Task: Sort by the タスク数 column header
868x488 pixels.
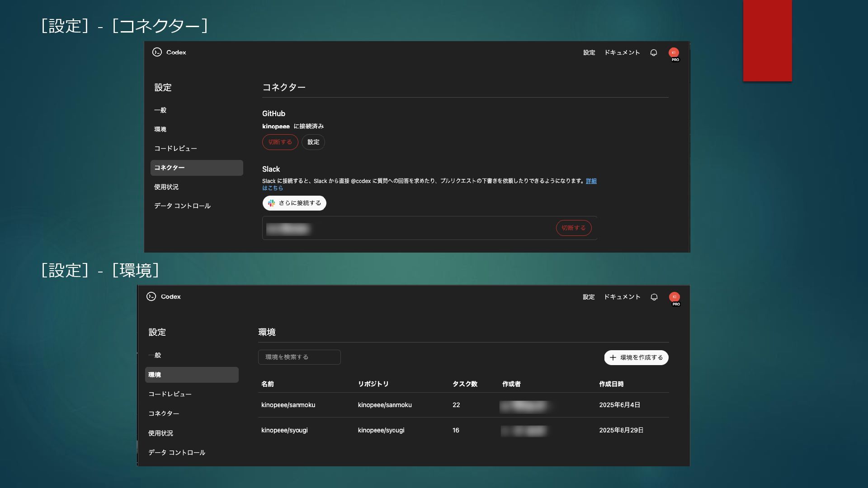Action: (x=465, y=384)
